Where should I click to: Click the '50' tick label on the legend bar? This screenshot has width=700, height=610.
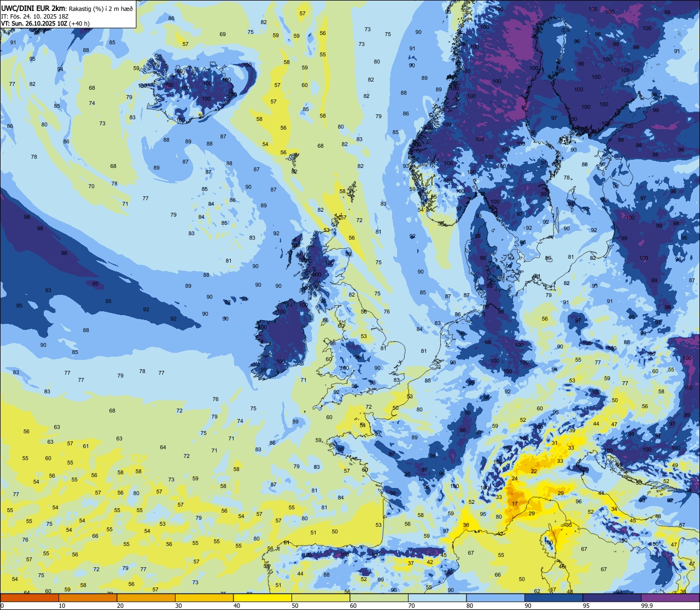pyautogui.click(x=295, y=606)
